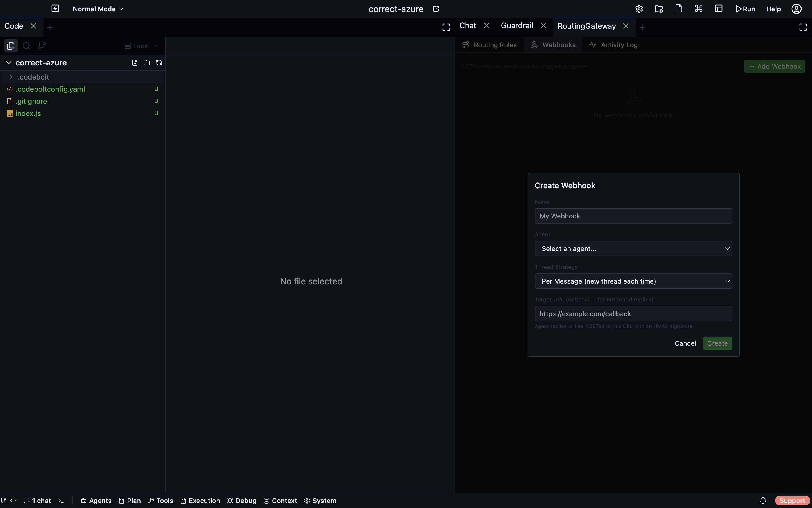Viewport: 812px width, 508px height.
Task: Open the file search icon in sidebar
Action: click(26, 46)
